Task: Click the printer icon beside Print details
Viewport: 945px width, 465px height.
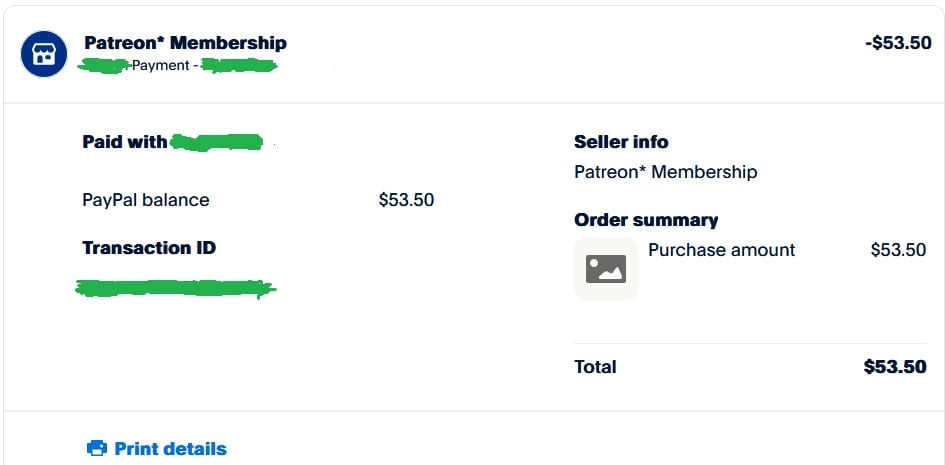Action: click(97, 448)
